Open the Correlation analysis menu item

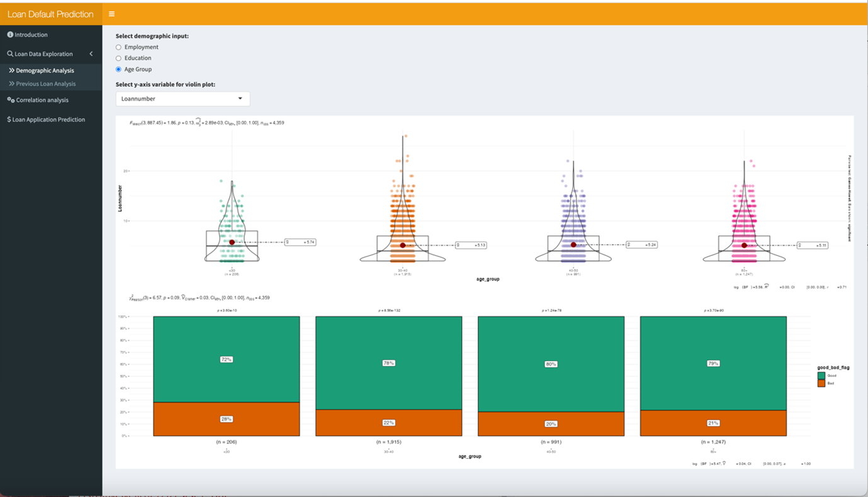pos(42,100)
